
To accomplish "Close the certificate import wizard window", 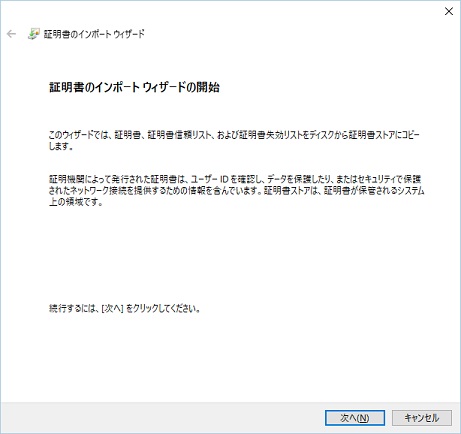I will (x=449, y=11).
